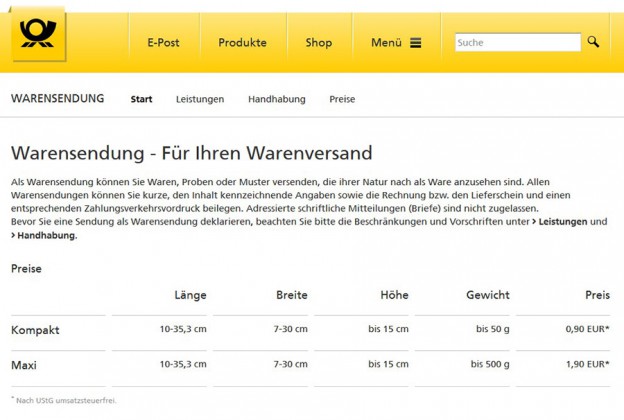Image resolution: width=624 pixels, height=420 pixels.
Task: Click the hamburger icon beside Menü
Action: tap(416, 43)
